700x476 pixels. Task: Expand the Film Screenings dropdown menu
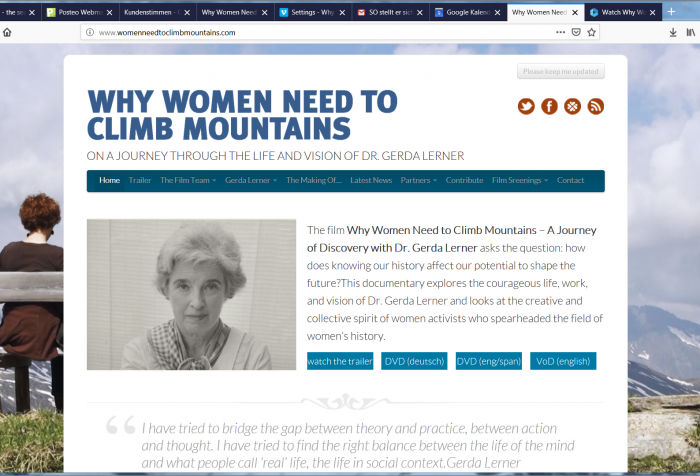click(520, 180)
